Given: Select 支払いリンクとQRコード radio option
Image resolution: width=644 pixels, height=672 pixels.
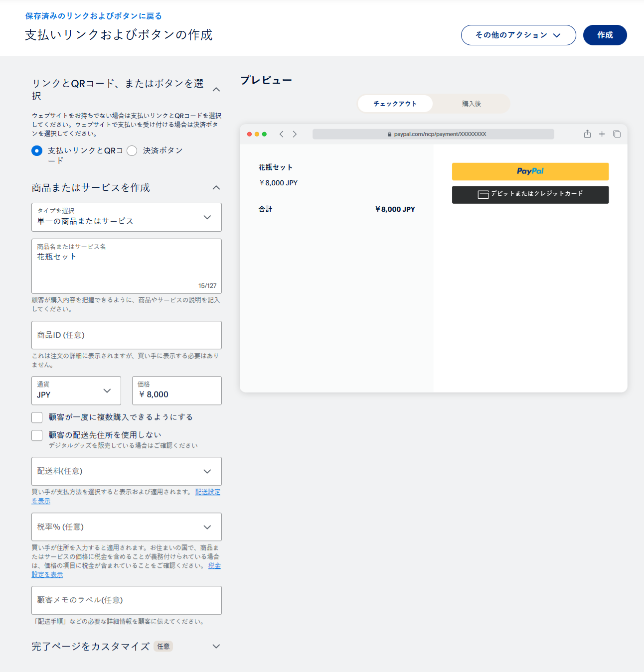Looking at the screenshot, I should pos(37,150).
